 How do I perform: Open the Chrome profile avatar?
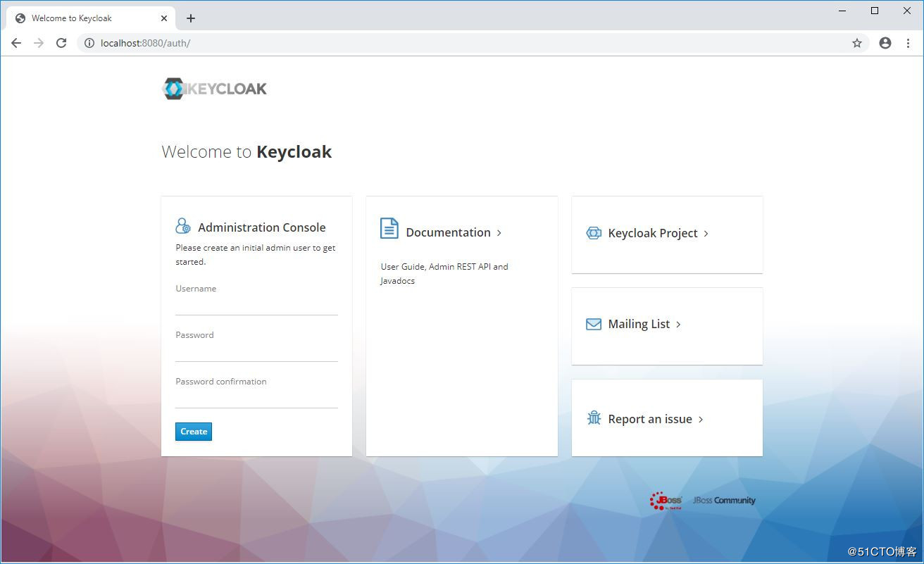(x=885, y=43)
